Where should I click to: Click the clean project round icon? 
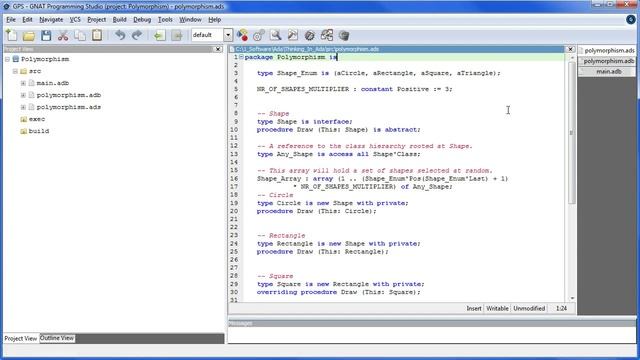310,36
